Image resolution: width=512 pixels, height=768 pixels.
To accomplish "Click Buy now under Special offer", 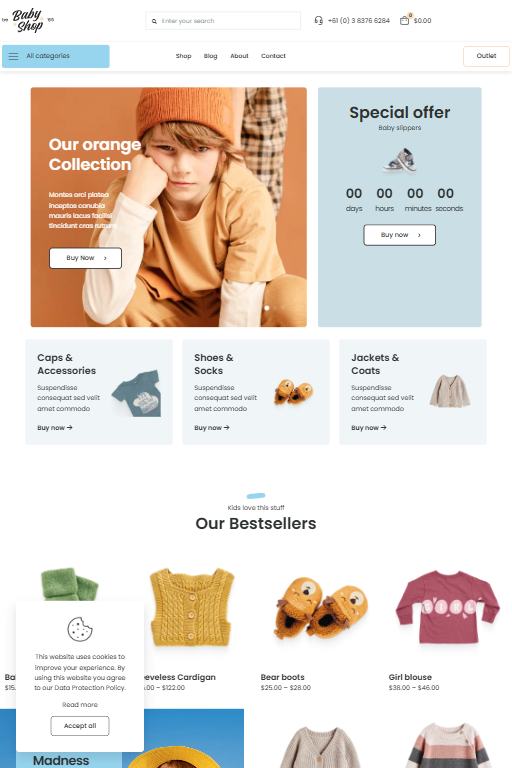I will click(399, 235).
